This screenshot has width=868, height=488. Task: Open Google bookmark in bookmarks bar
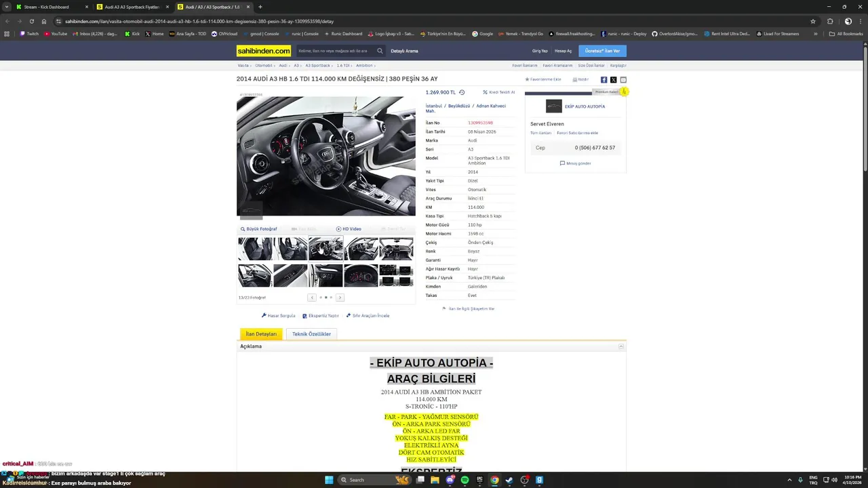coord(483,33)
